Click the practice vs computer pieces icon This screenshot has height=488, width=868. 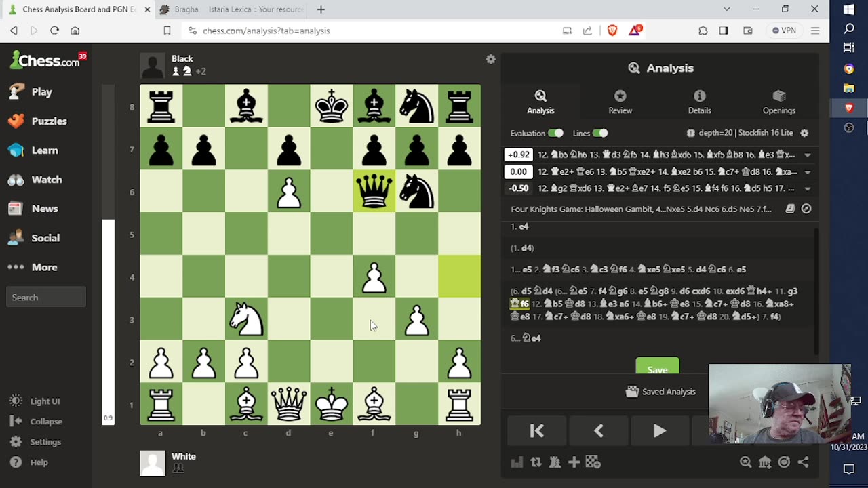coord(555,462)
